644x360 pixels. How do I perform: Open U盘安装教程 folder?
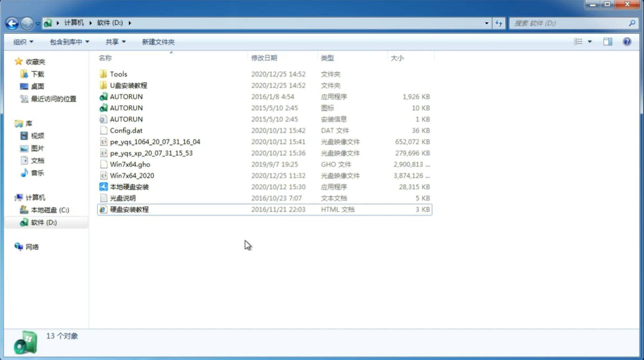(x=128, y=85)
